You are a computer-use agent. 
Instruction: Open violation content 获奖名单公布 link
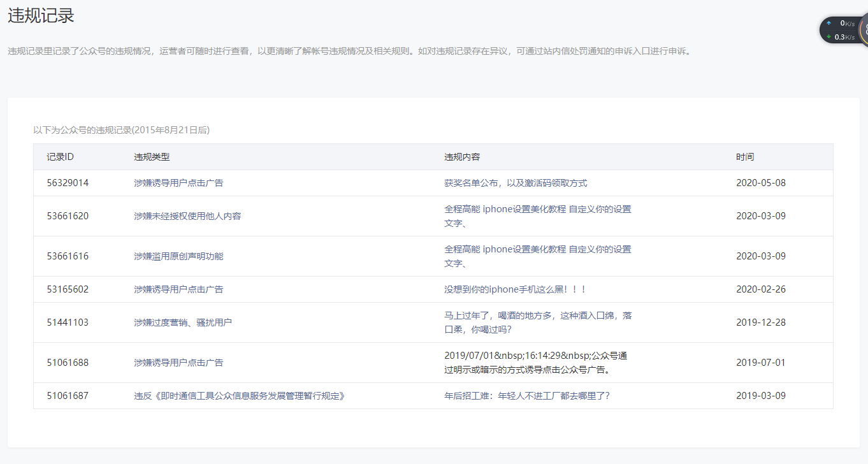[x=515, y=183]
